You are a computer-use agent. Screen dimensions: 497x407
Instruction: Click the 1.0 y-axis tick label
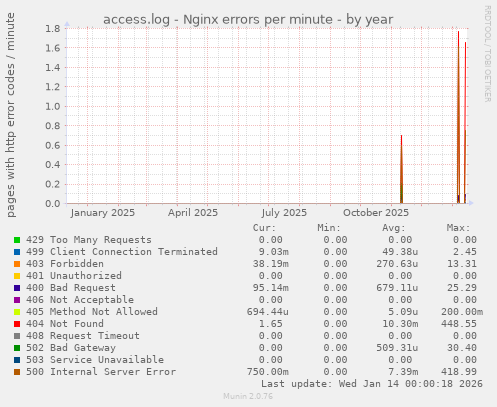point(53,106)
